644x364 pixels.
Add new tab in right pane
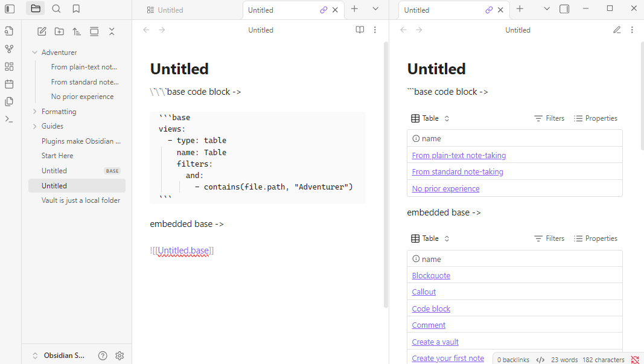pos(520,8)
